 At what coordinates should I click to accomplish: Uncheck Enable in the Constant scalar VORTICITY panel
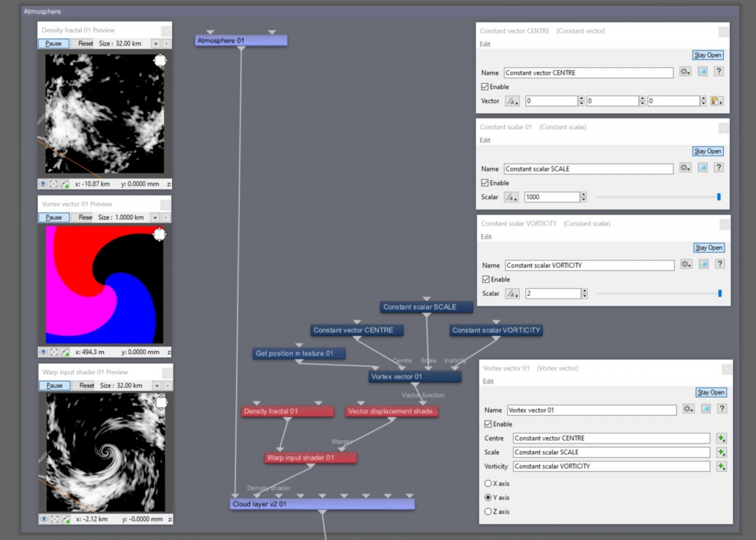coord(485,279)
